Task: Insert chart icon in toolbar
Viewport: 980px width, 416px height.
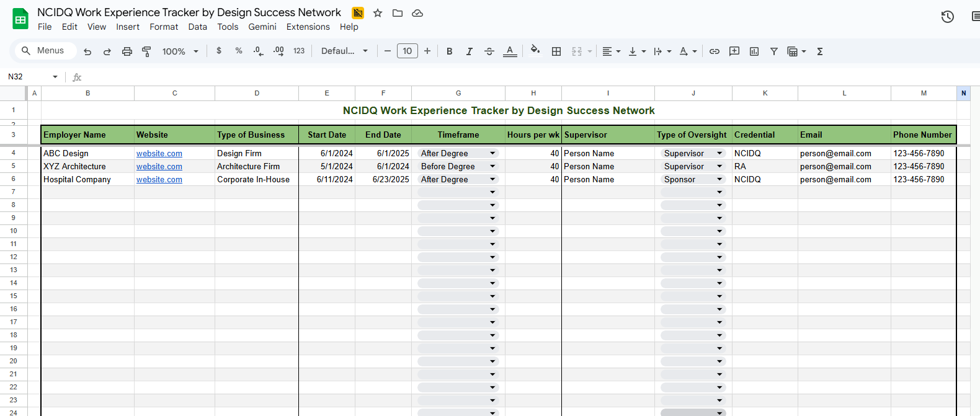Action: 754,51
